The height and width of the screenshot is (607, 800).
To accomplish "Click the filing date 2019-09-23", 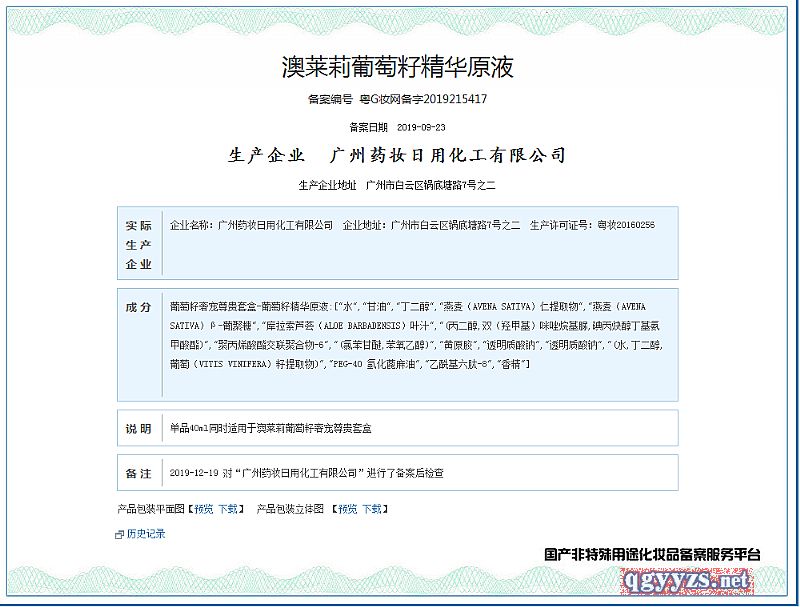I will tap(421, 128).
